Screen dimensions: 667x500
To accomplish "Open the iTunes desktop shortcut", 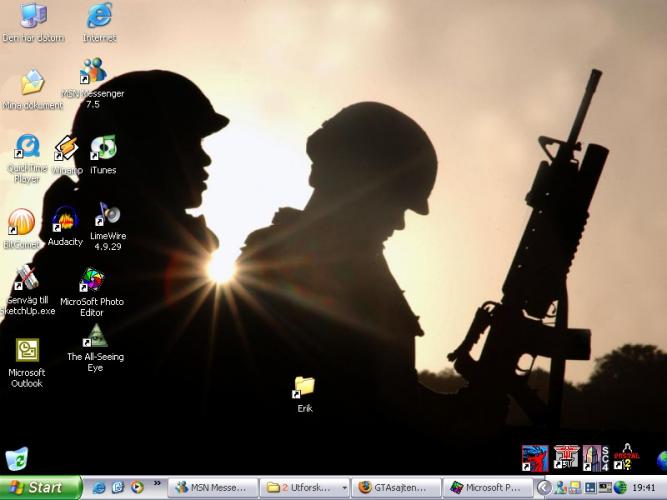I will coord(103,149).
